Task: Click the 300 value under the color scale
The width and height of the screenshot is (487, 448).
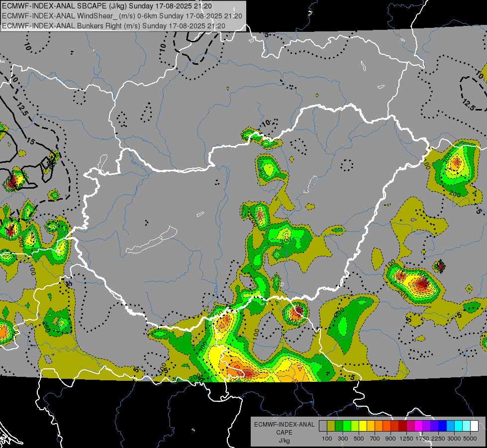Action: coord(343,439)
